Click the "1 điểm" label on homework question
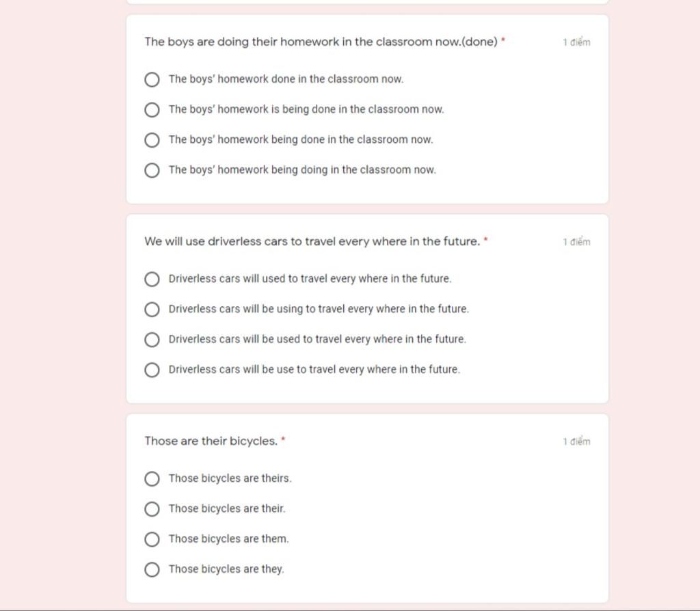 (576, 42)
